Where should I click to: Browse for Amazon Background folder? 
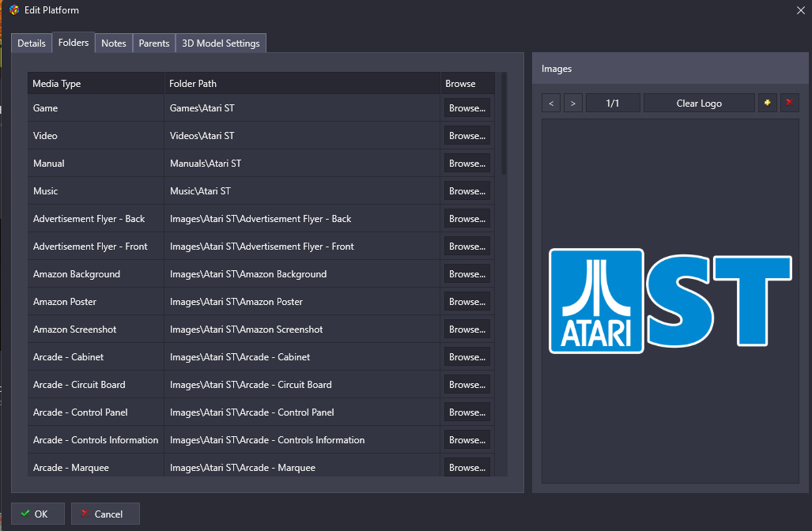pos(467,274)
